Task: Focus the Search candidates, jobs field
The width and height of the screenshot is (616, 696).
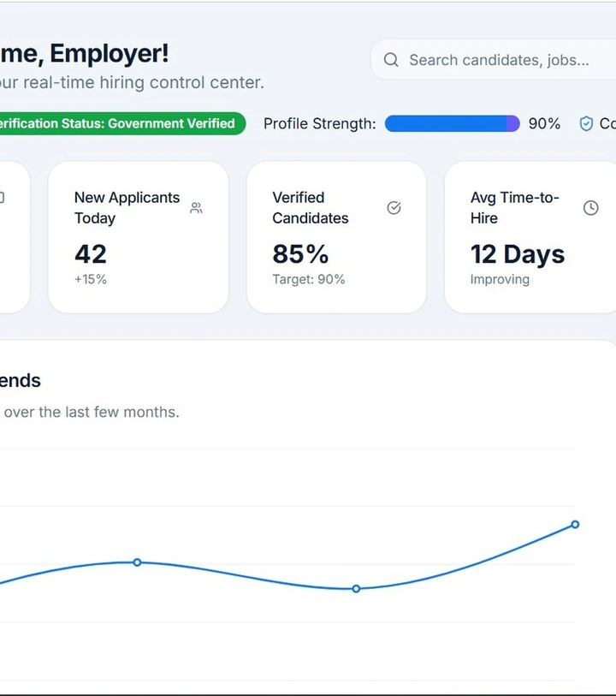Action: [x=493, y=59]
